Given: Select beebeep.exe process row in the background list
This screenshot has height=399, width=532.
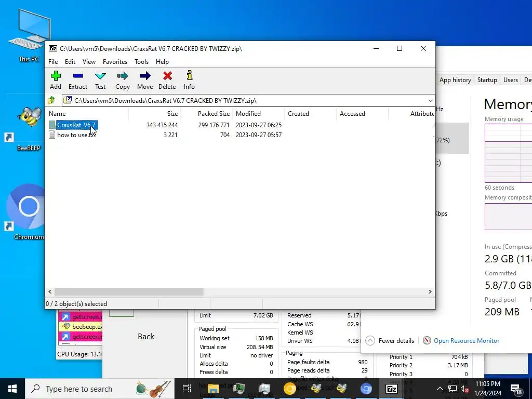Looking at the screenshot, I should point(81,327).
